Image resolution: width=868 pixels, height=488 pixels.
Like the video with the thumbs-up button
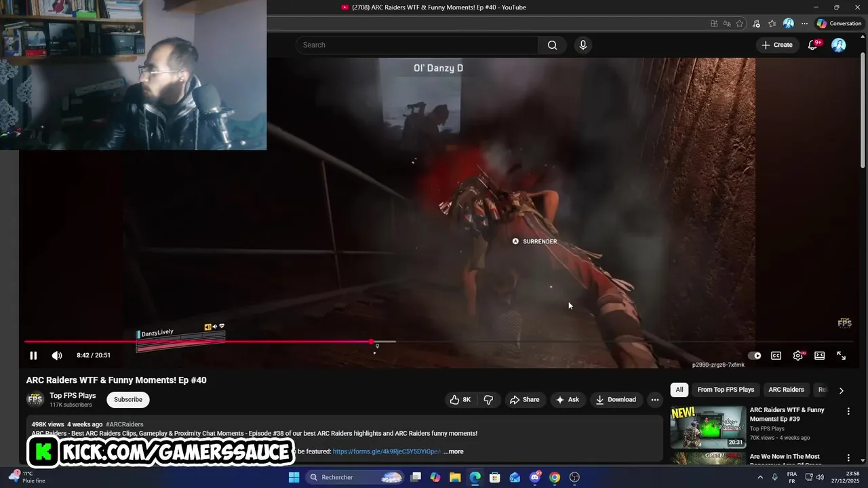(460, 400)
